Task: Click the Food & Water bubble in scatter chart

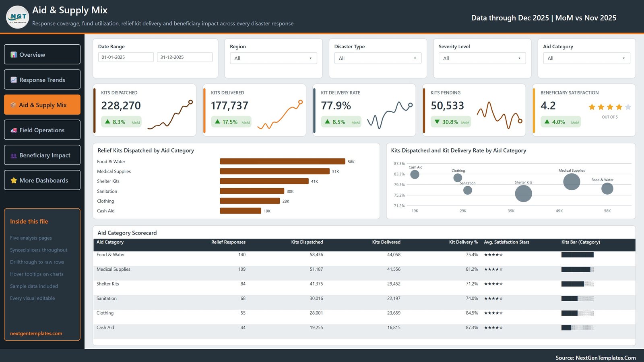Action: click(x=607, y=188)
